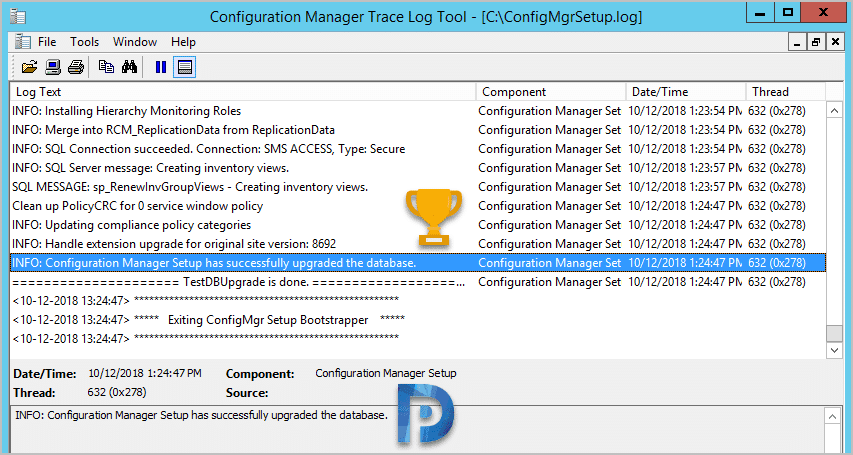Sort by Date/Time column header
853x455 pixels.
(686, 92)
